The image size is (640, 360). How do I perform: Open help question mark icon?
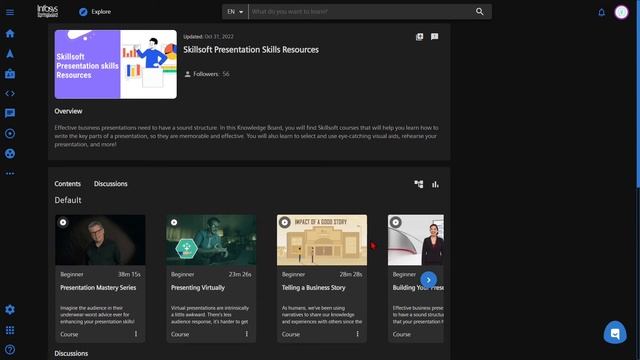[10, 350]
